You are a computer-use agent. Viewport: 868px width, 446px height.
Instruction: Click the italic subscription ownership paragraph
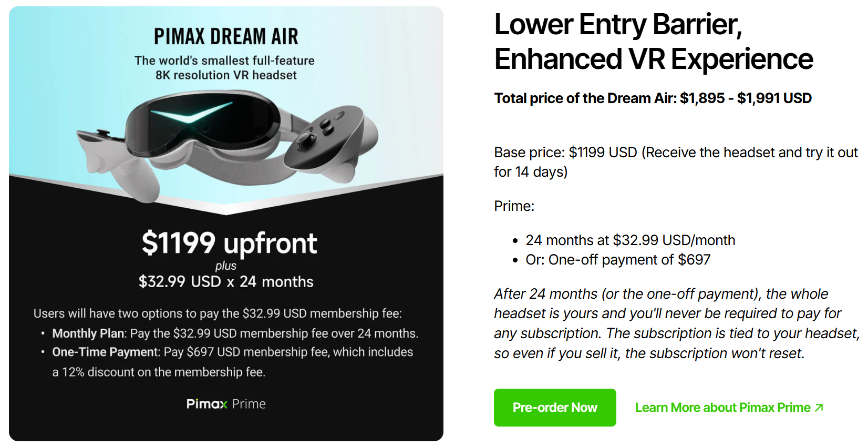(x=677, y=323)
